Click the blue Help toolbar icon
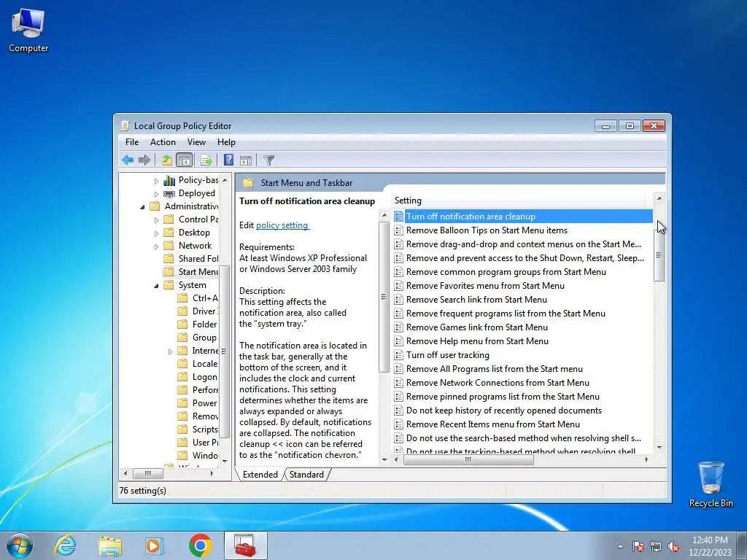The height and width of the screenshot is (560, 747). click(x=228, y=160)
